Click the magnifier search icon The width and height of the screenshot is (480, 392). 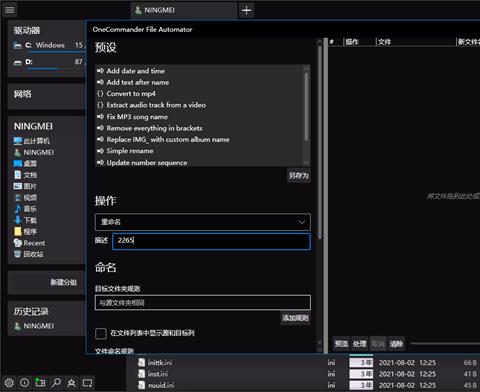[x=56, y=382]
